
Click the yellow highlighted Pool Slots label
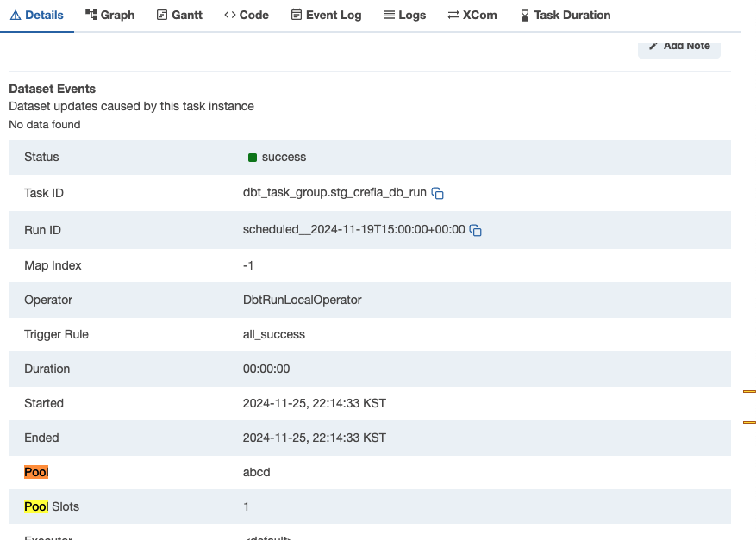pos(36,506)
